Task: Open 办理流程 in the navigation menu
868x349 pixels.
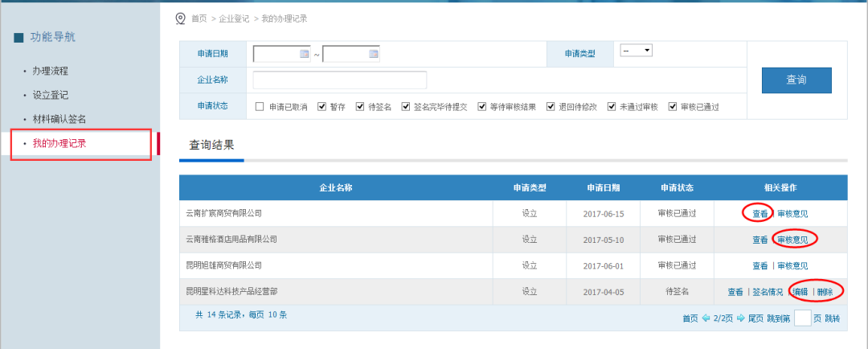Action: coord(51,71)
